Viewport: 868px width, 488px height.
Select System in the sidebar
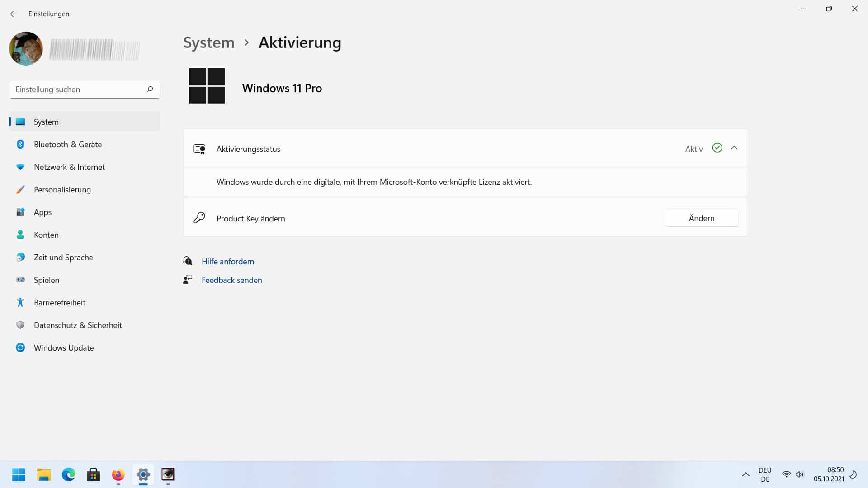(85, 122)
